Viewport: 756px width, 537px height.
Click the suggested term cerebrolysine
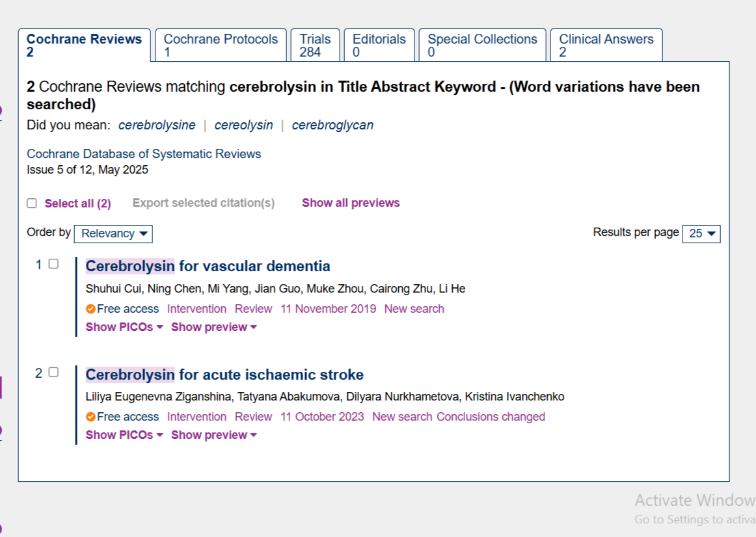[157, 125]
